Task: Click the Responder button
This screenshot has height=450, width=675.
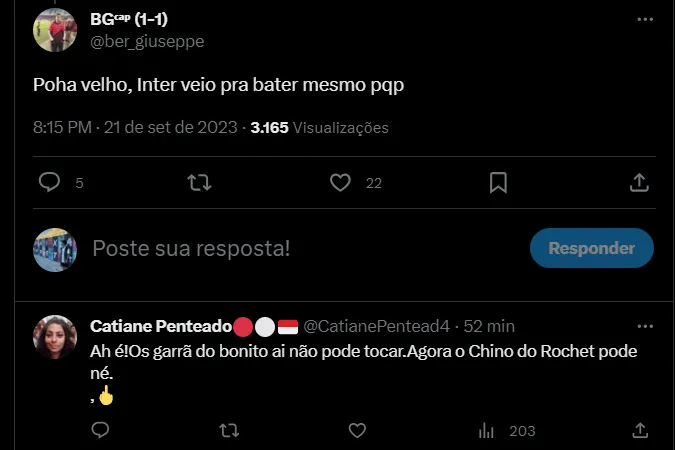Action: pos(592,248)
